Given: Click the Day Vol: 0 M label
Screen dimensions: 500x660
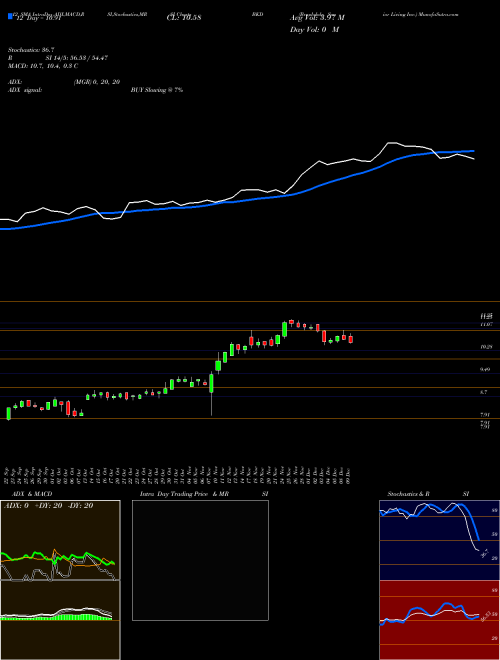Looking at the screenshot, I should coord(314,30).
